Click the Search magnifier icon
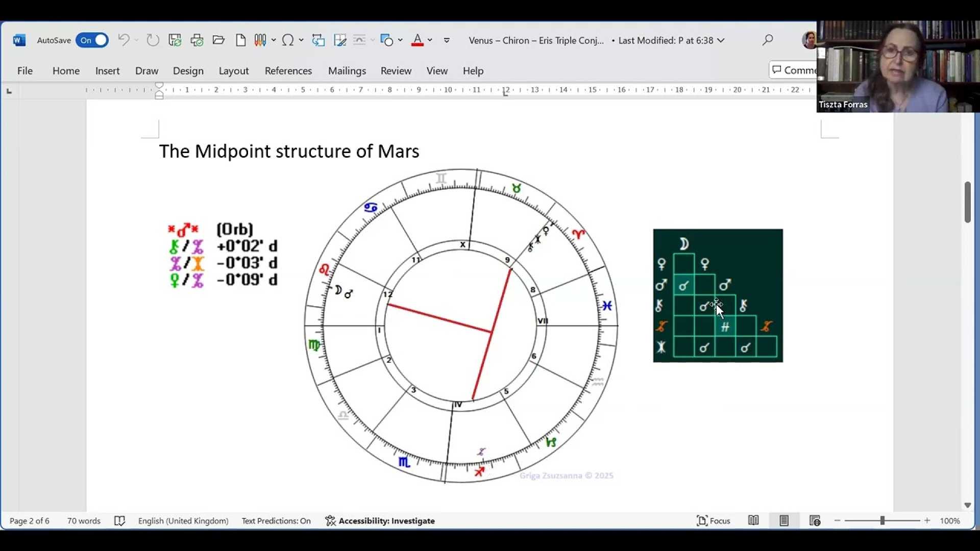 768,40
